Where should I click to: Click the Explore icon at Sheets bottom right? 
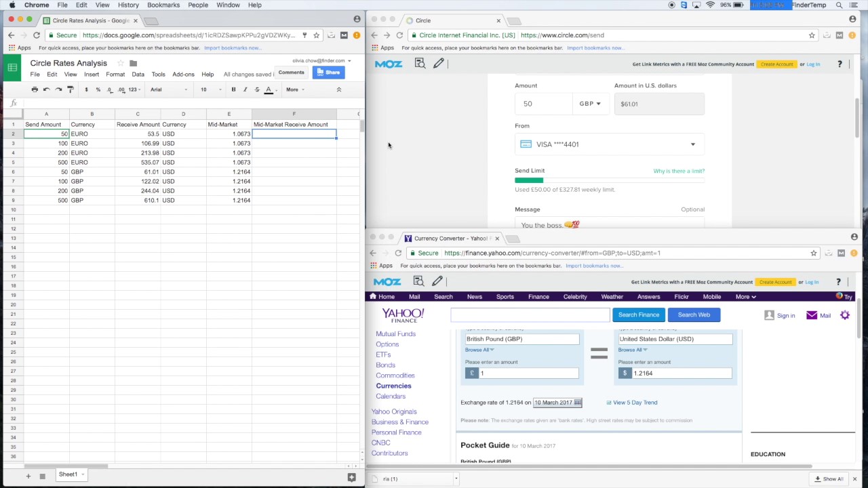pos(351,477)
